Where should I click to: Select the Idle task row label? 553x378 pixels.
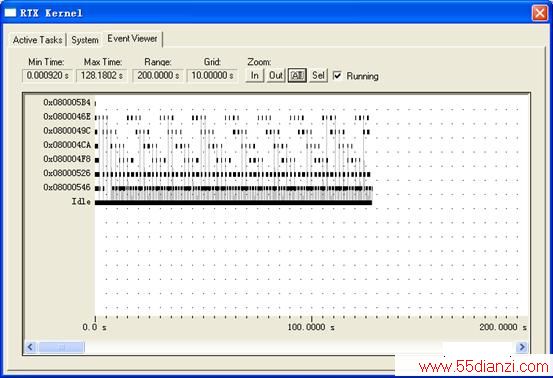tap(81, 202)
